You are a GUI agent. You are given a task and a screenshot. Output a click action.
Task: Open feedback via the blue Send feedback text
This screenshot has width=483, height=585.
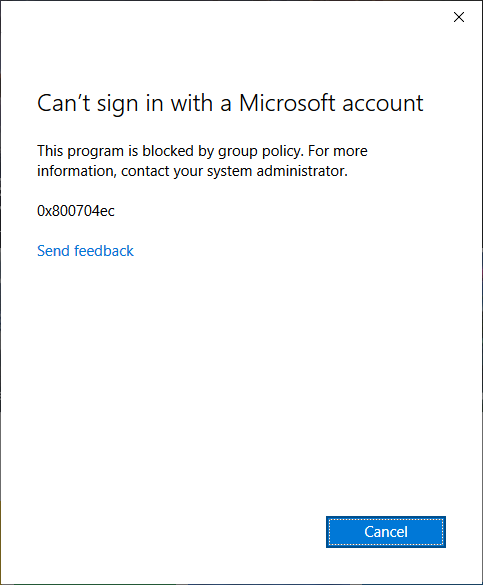(x=85, y=251)
